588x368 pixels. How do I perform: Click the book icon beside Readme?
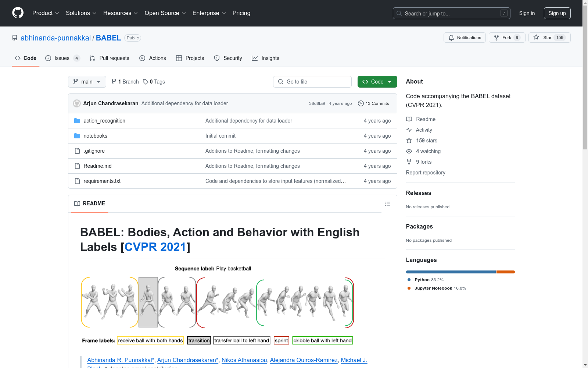click(x=409, y=119)
